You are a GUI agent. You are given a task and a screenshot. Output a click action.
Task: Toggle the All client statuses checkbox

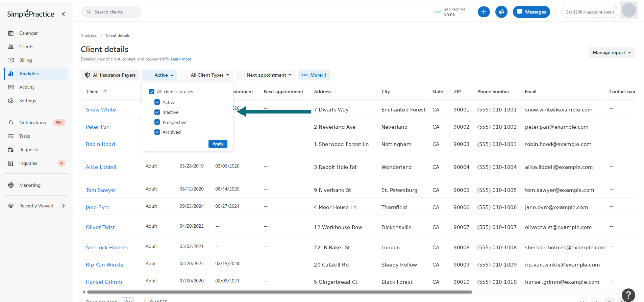point(152,92)
